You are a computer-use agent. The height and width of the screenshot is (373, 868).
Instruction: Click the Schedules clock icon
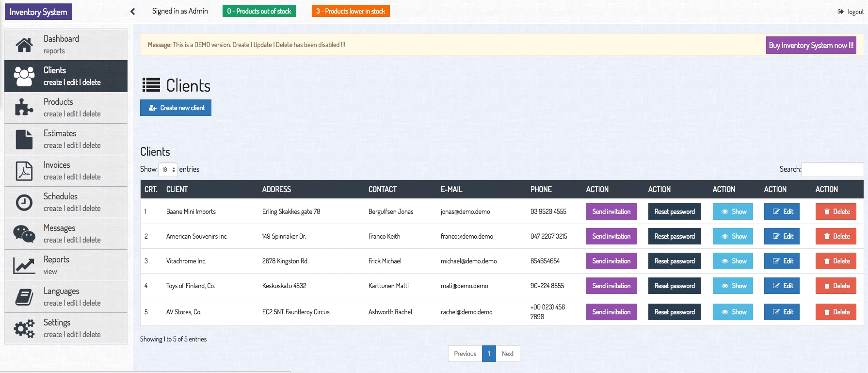[x=24, y=202]
